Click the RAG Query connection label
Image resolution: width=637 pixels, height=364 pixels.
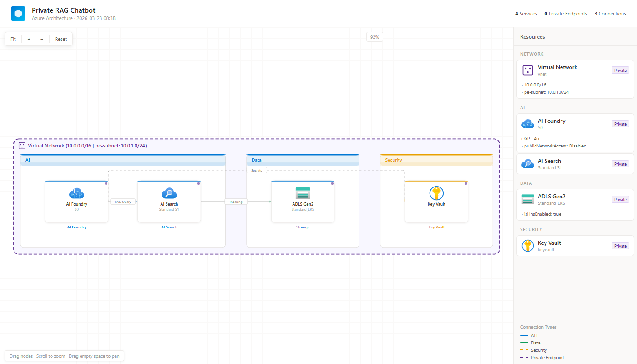123,202
